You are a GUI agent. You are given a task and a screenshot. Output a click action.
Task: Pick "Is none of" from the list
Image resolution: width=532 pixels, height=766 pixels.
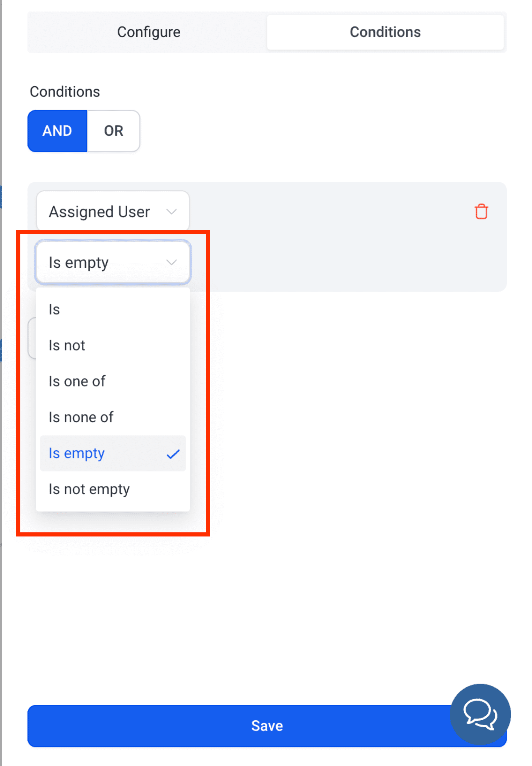[x=113, y=417]
